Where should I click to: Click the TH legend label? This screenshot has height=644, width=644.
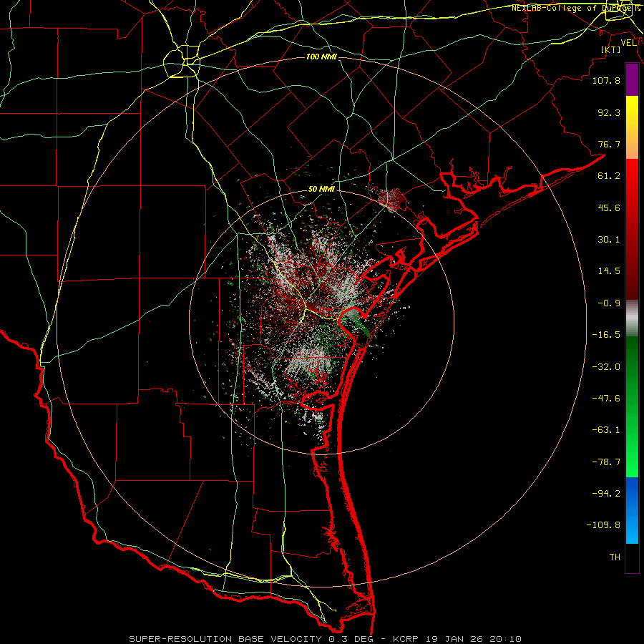coord(615,557)
